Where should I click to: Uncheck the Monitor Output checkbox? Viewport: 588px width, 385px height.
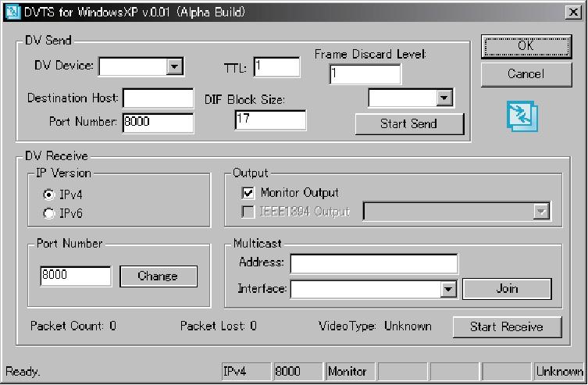click(248, 193)
